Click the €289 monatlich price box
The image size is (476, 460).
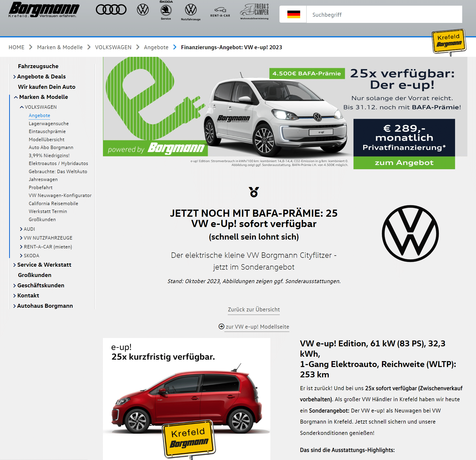tap(404, 138)
